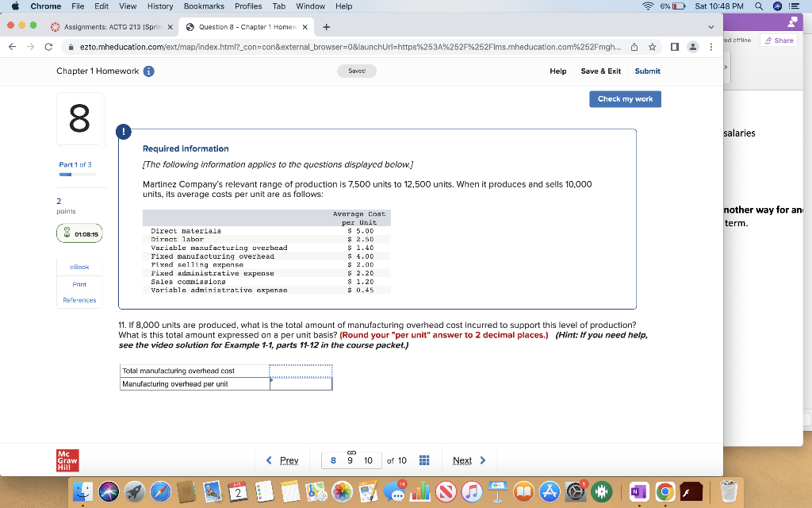The image size is (812, 508).
Task: Expand the Chrome tab search chevron
Action: 711,27
